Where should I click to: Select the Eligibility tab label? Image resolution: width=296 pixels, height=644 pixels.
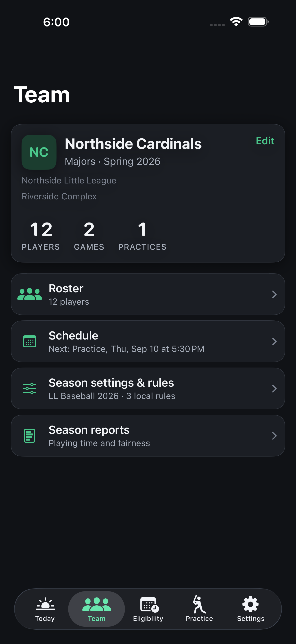click(x=148, y=618)
